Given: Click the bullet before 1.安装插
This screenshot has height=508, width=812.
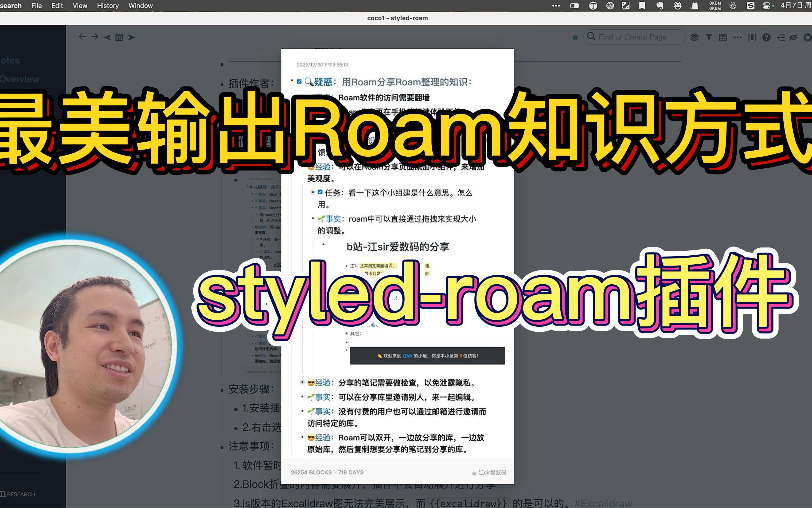Looking at the screenshot, I should pos(236,409).
